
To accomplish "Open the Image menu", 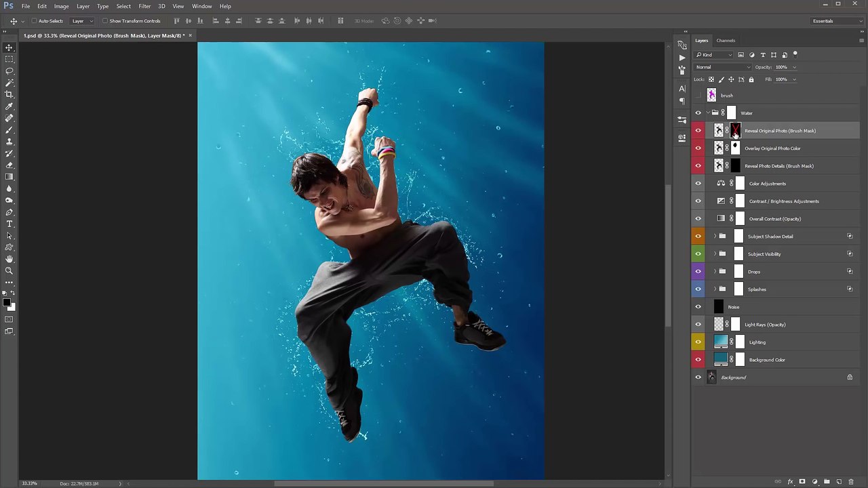I will (61, 6).
